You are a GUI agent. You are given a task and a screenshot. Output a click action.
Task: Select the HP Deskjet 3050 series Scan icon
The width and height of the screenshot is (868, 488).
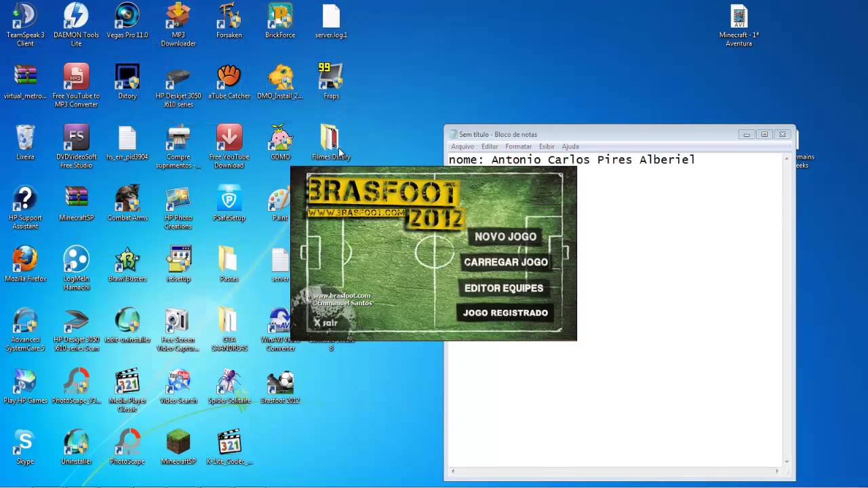tap(76, 330)
